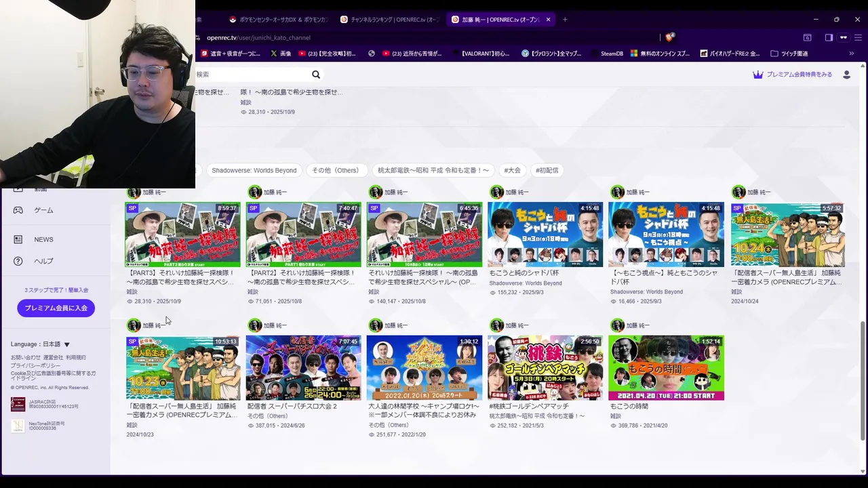Open the user account profile icon
Viewport: 868px width, 488px height.
(x=846, y=75)
